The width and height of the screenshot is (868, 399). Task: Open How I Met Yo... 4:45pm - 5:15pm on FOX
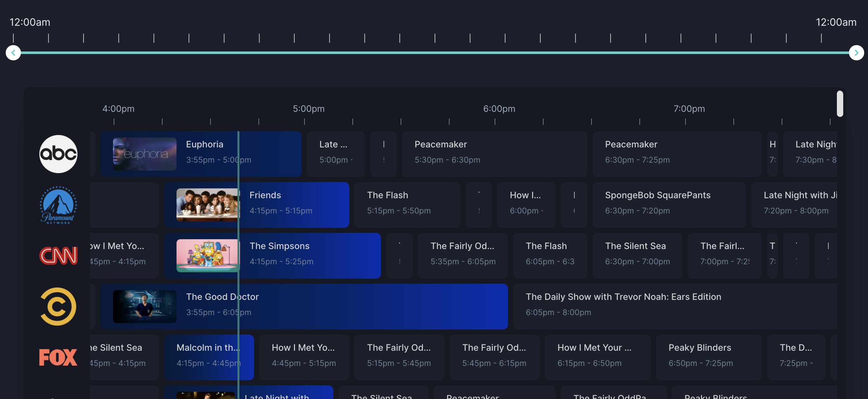pos(304,357)
